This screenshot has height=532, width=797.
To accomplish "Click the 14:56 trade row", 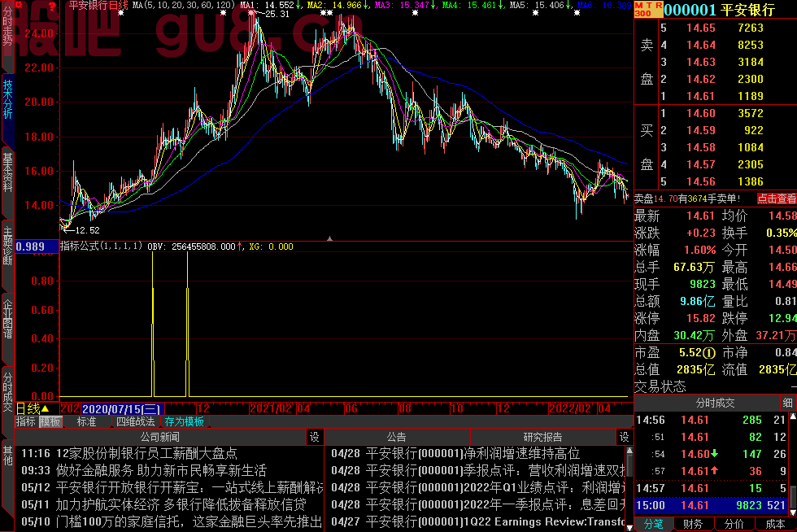I will click(711, 420).
